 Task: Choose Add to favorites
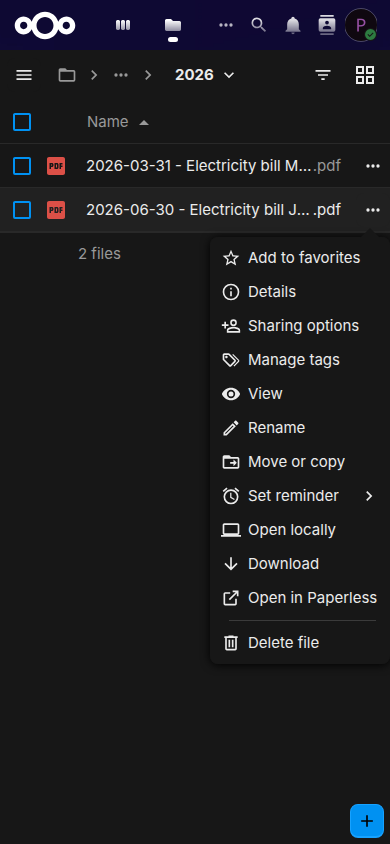pyautogui.click(x=300, y=258)
